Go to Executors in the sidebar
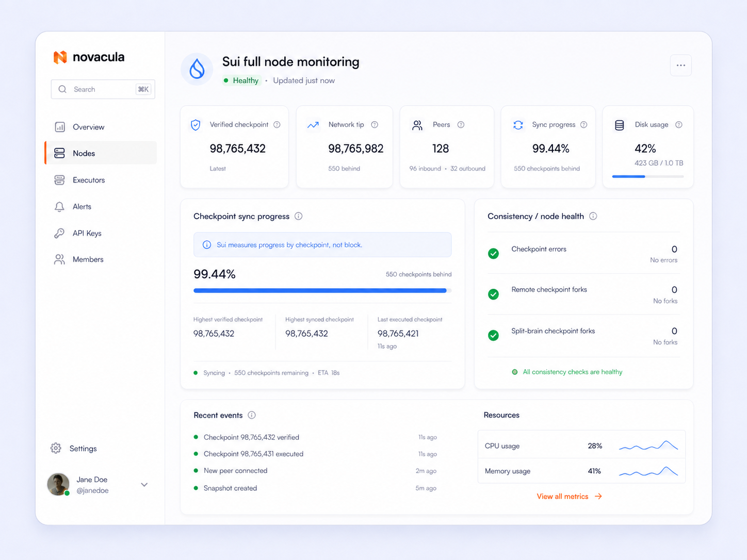The width and height of the screenshot is (747, 560). 101,180
